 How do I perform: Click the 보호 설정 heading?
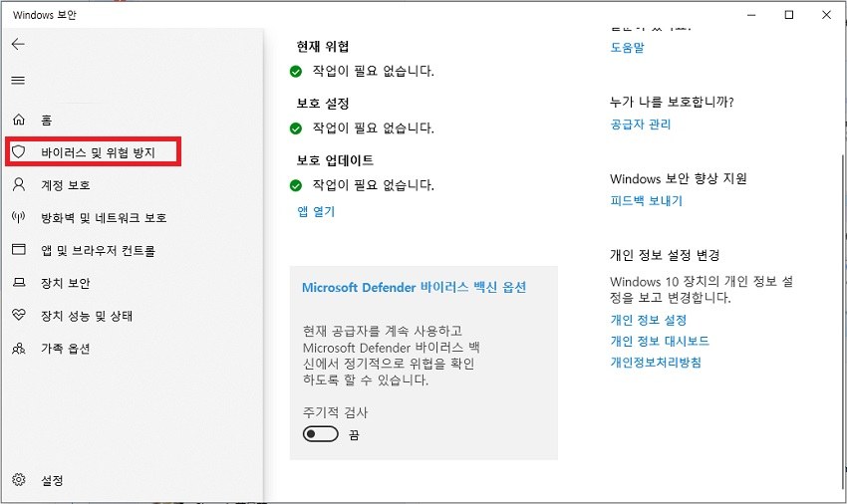point(323,104)
